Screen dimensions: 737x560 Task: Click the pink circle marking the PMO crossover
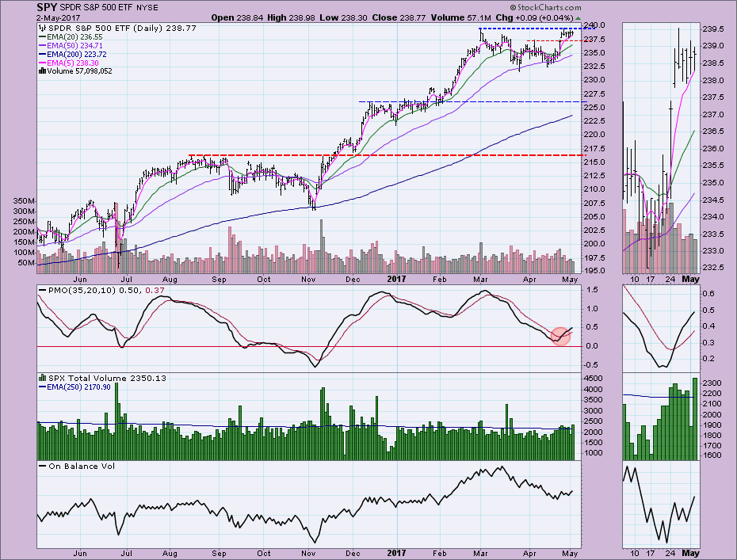point(560,337)
